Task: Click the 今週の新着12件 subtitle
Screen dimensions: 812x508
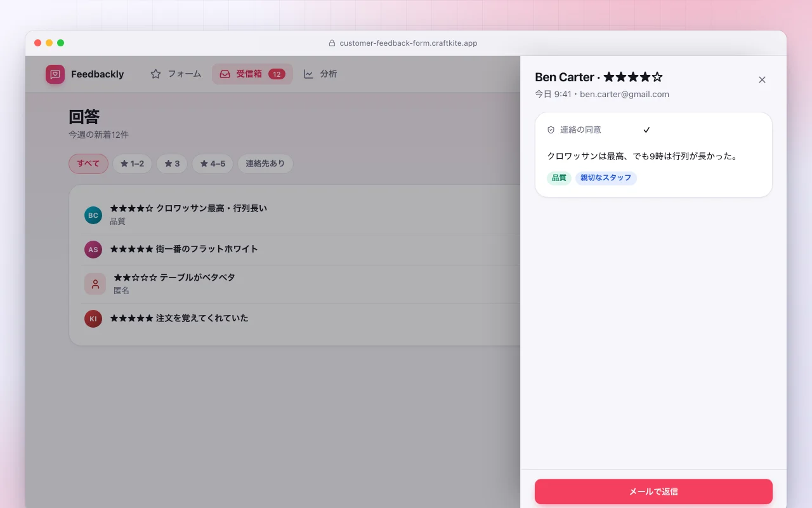Action: click(98, 135)
